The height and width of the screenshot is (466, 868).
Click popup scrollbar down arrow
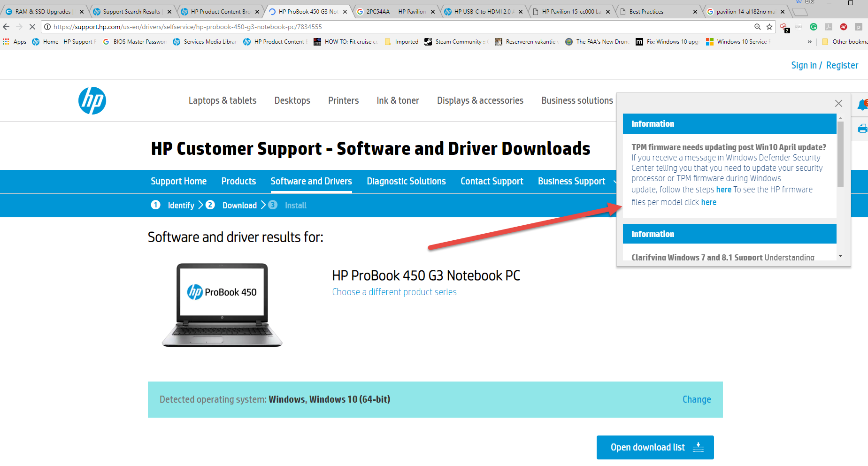click(x=840, y=256)
